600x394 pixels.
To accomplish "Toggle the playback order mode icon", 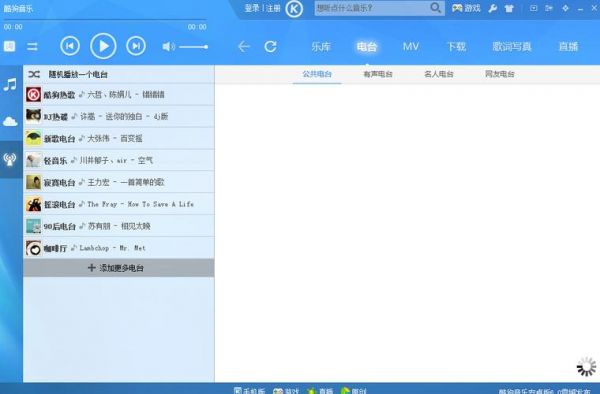I will 32,47.
